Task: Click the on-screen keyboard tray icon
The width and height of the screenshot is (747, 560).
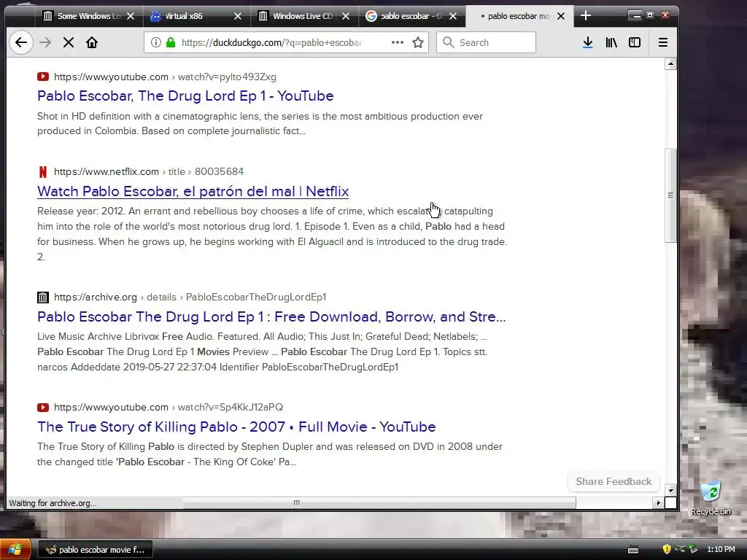Action: pos(633,550)
